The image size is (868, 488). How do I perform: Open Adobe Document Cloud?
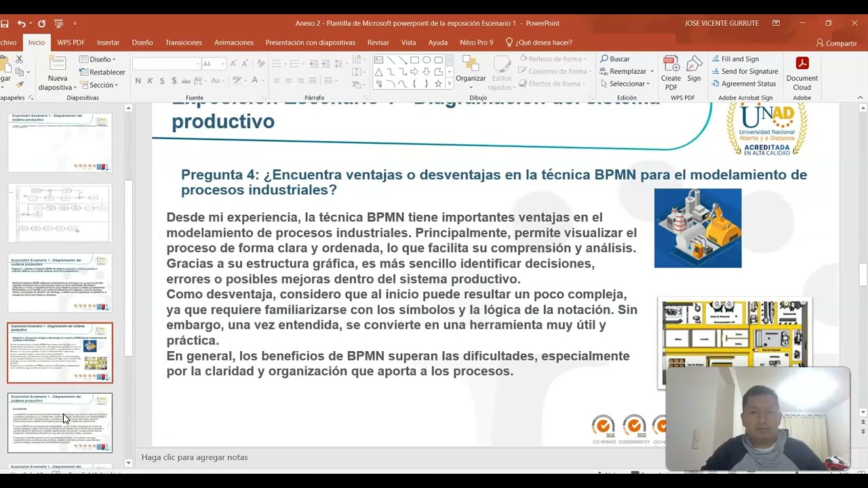(802, 73)
